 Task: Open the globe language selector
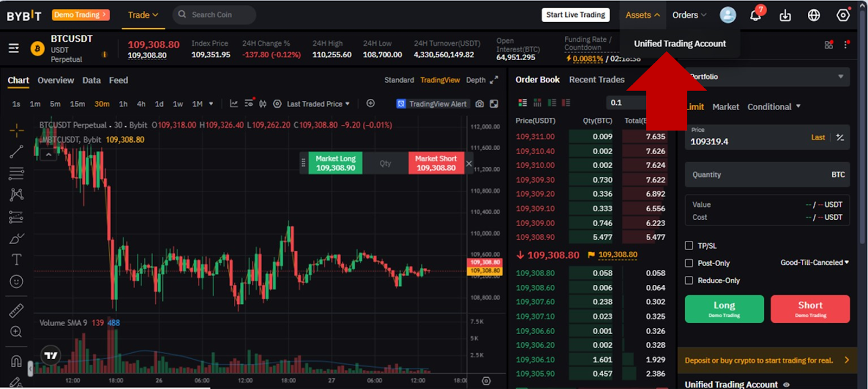pyautogui.click(x=814, y=15)
